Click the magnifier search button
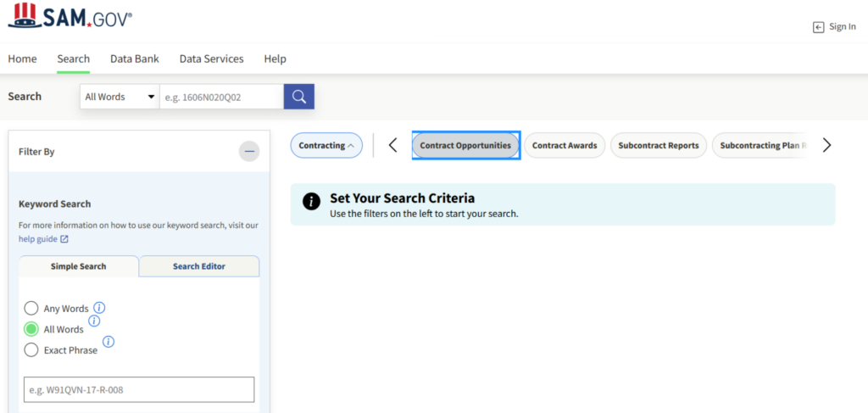Image resolution: width=868 pixels, height=413 pixels. click(299, 97)
